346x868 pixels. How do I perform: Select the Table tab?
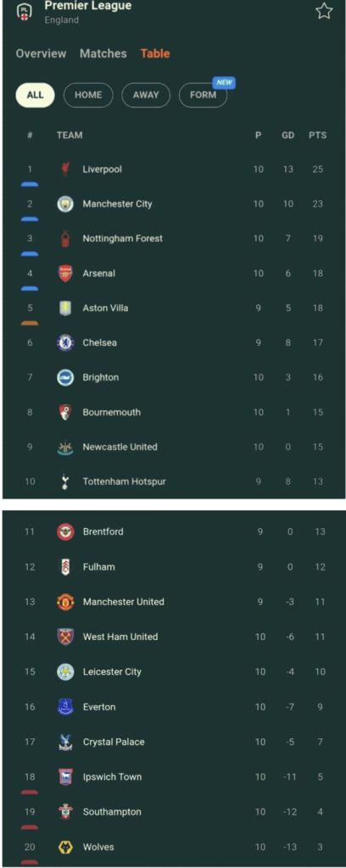[x=155, y=53]
